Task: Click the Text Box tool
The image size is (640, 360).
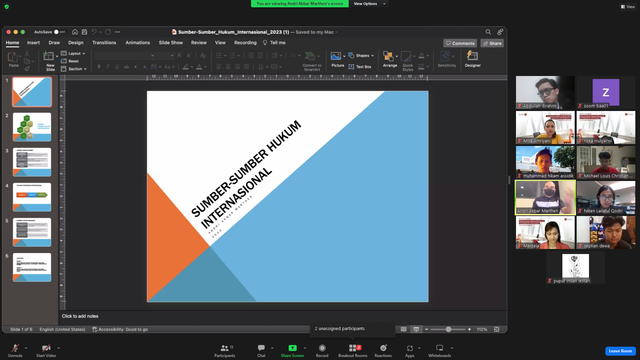Action: pos(360,67)
